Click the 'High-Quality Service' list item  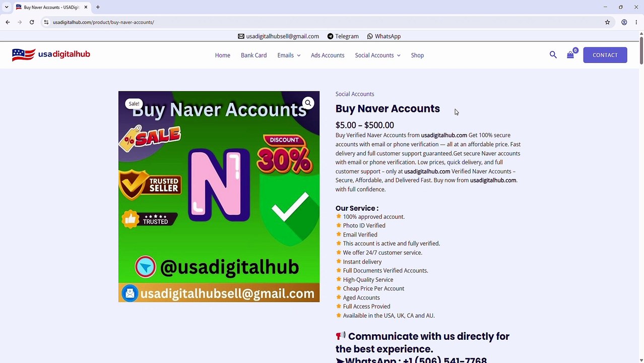(x=368, y=280)
